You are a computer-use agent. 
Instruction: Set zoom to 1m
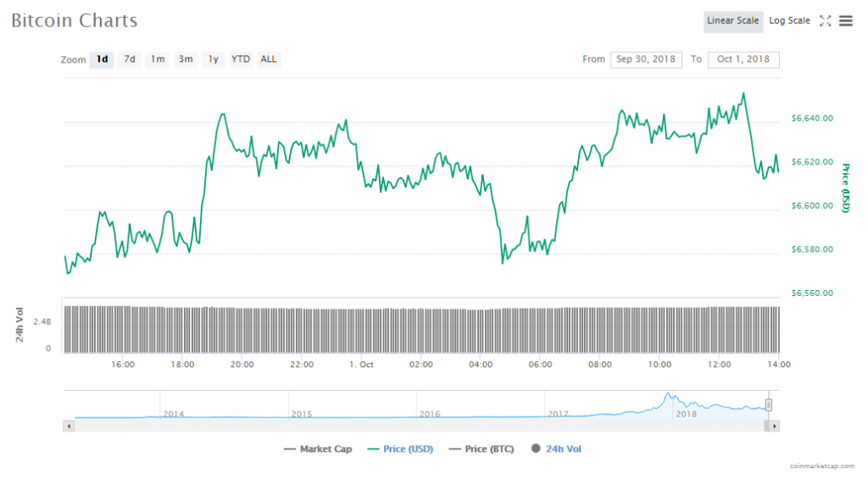tap(158, 59)
